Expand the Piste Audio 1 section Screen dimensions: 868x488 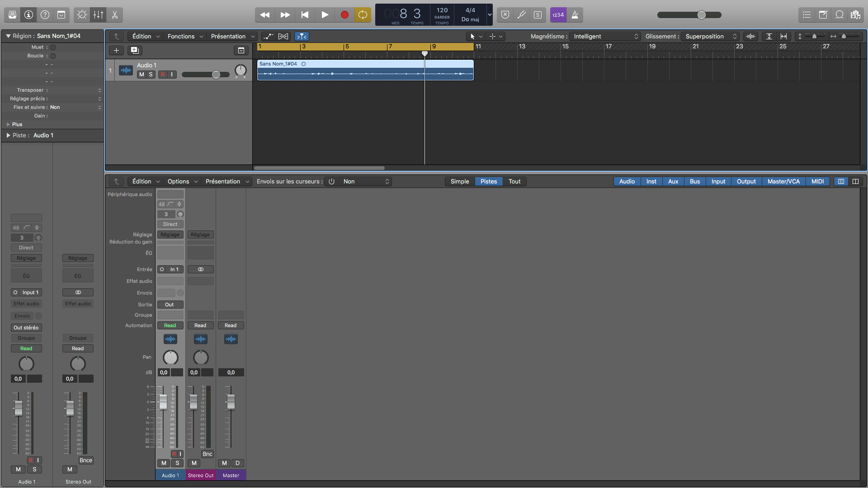click(8, 136)
